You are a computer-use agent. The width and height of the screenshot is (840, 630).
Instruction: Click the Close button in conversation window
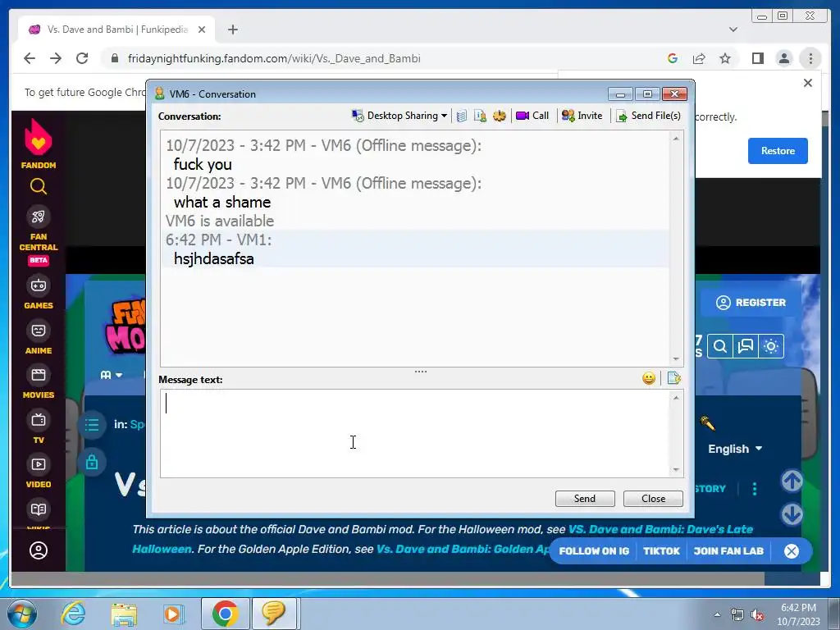coord(653,498)
